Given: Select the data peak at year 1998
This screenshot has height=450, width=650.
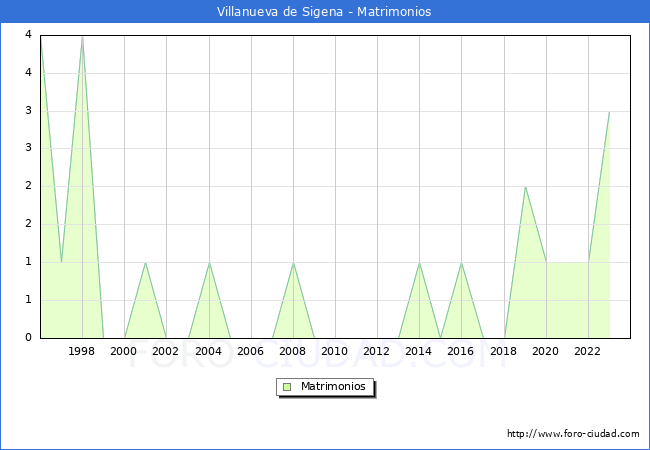Looking at the screenshot, I should point(82,36).
